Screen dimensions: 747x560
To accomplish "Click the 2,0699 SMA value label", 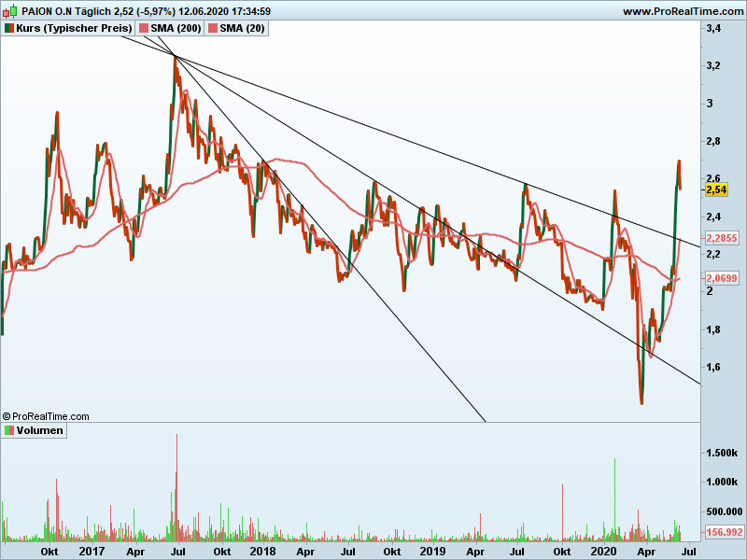I will pos(721,278).
